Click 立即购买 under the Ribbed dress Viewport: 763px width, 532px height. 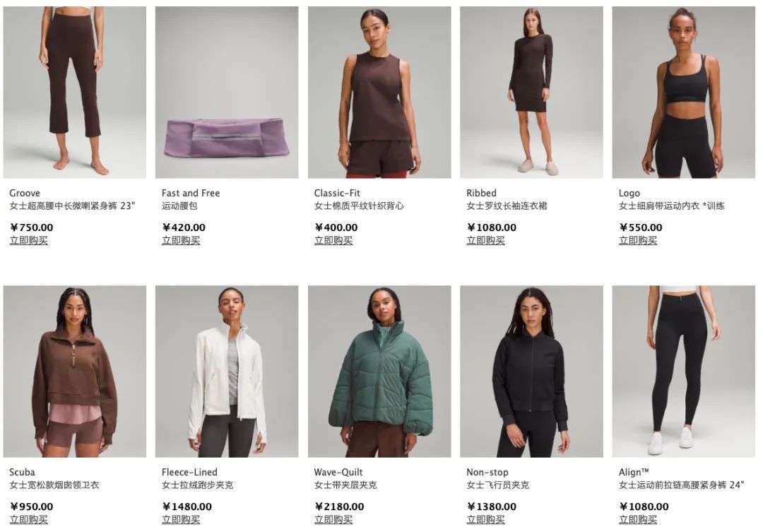tap(485, 240)
